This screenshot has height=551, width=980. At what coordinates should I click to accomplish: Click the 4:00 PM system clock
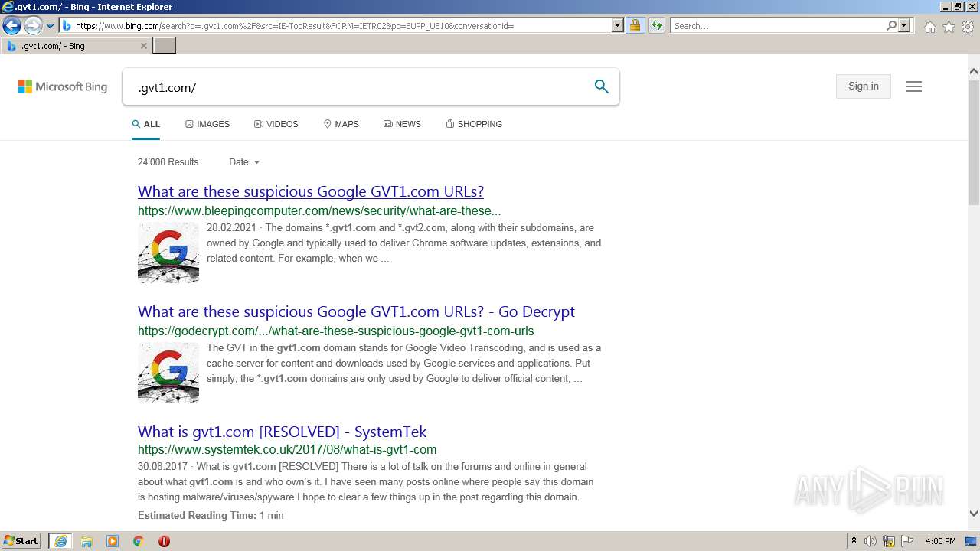tap(940, 541)
